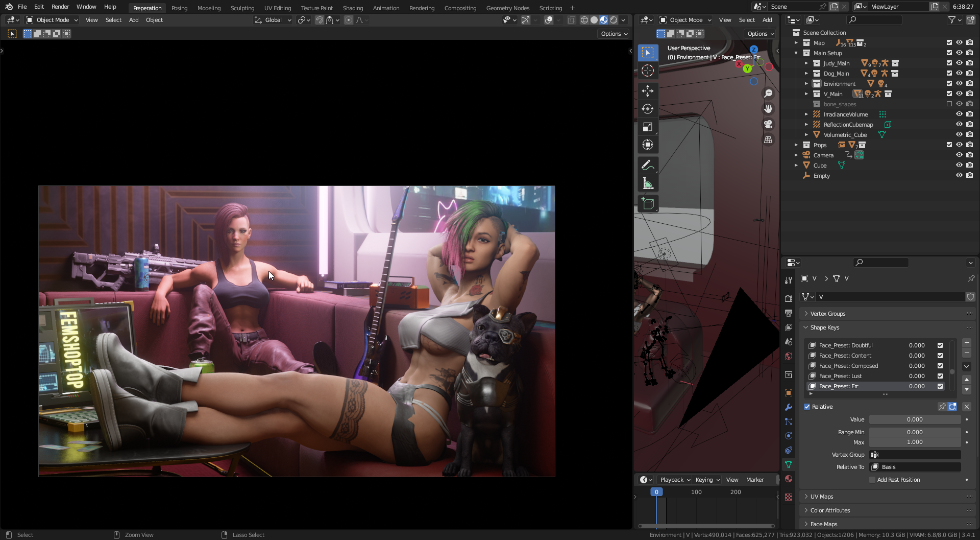Open the Render menu
980x540 pixels.
60,7
